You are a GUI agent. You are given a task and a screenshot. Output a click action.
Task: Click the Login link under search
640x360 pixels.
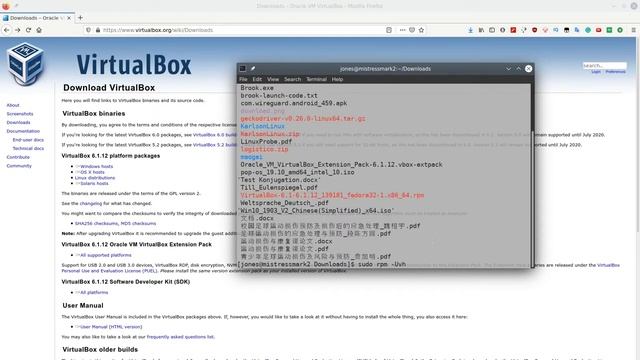(x=596, y=71)
